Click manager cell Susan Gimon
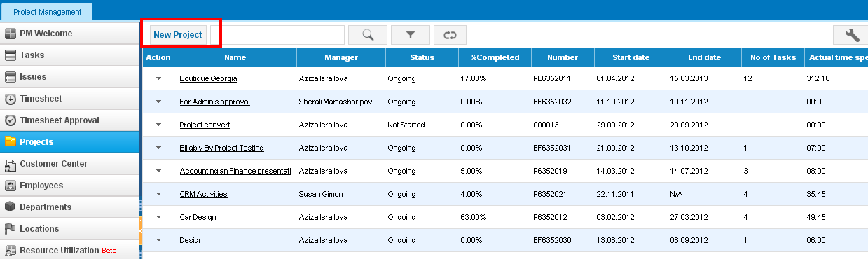This screenshot has height=259, width=868. pos(321,194)
